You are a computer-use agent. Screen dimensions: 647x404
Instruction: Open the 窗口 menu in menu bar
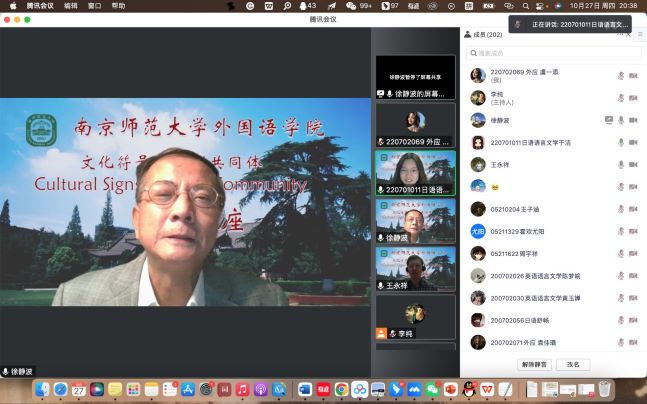pos(94,5)
